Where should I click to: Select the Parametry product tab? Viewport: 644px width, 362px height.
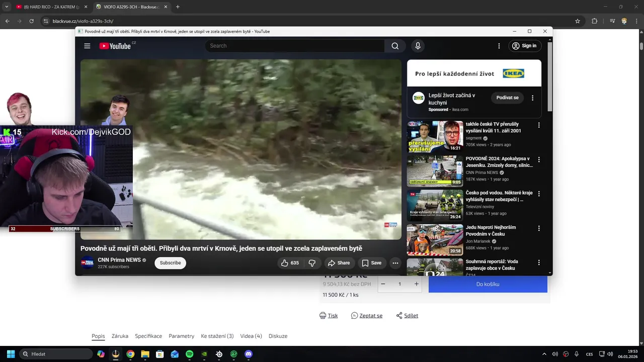coord(181,336)
